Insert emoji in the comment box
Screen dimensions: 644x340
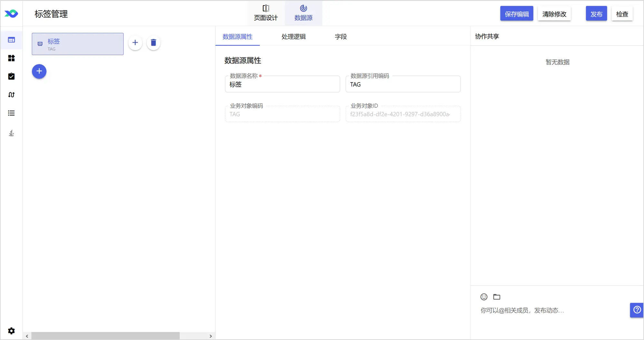pyautogui.click(x=484, y=297)
